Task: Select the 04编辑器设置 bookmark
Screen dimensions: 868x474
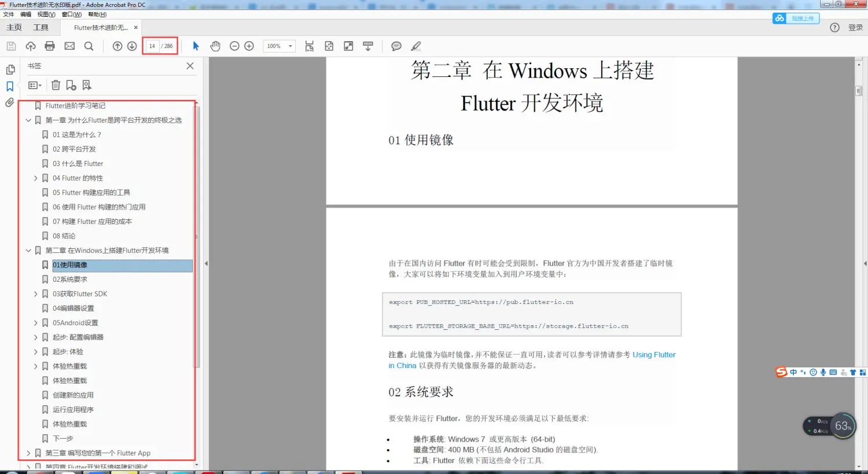Action: point(73,308)
